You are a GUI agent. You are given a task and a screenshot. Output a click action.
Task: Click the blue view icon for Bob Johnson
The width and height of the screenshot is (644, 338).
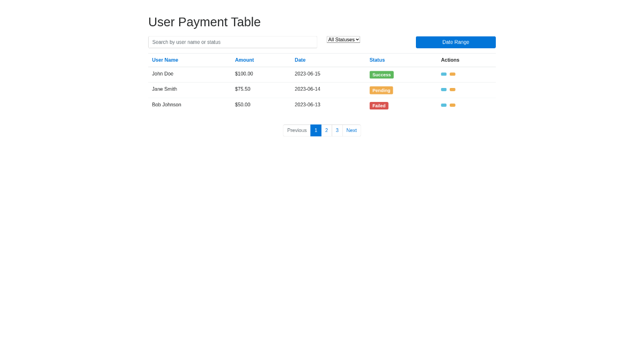coord(443,105)
